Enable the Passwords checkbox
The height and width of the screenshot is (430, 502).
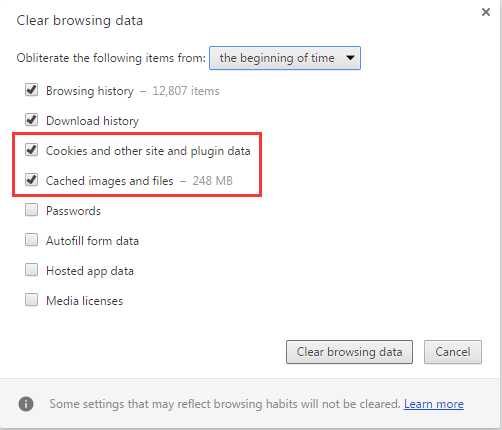[x=32, y=210]
